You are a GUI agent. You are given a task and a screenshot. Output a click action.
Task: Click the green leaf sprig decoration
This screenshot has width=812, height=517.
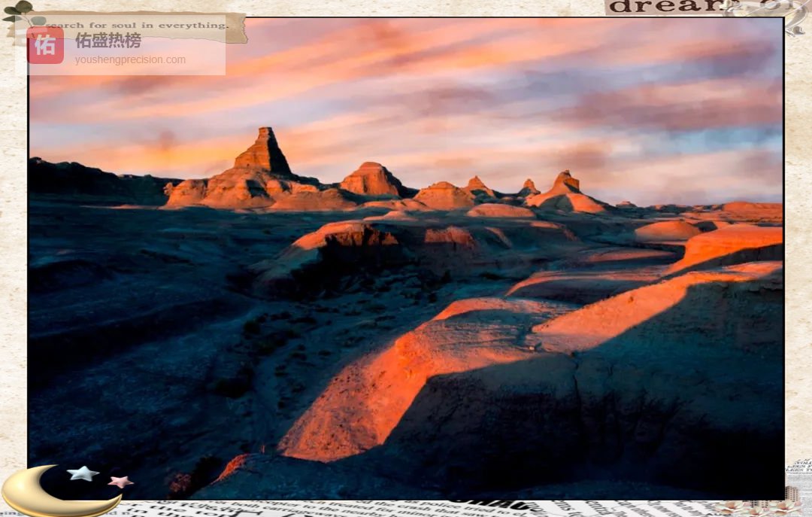(20, 12)
